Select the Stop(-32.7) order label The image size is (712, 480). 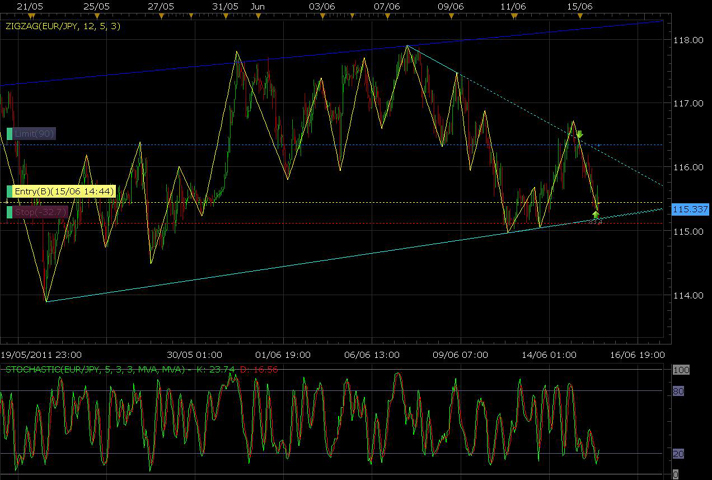39,212
